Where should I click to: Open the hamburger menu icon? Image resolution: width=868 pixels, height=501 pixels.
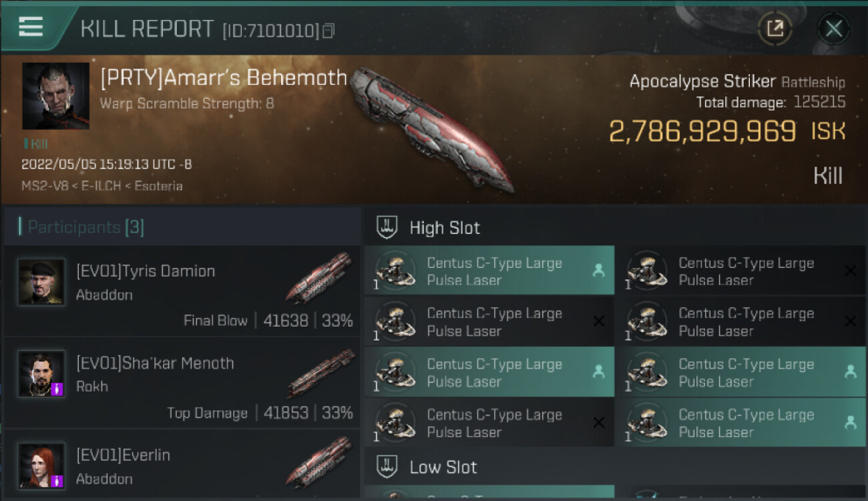tap(31, 27)
